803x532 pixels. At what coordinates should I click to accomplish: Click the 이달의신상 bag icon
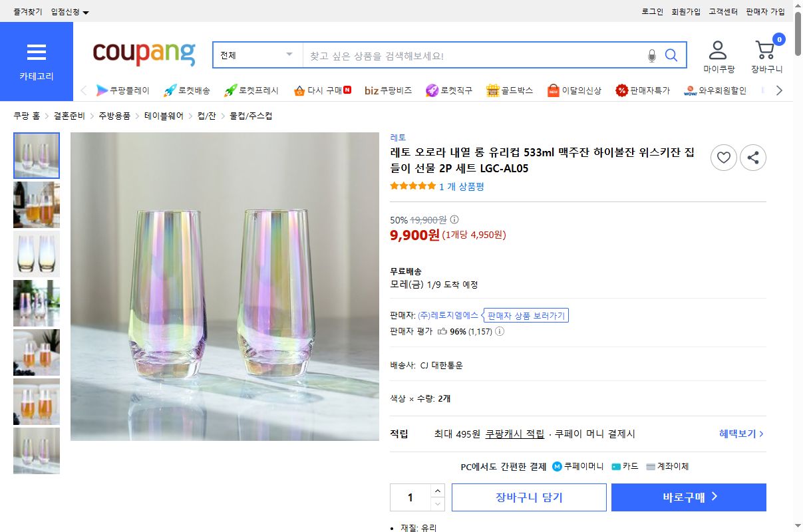click(x=552, y=89)
